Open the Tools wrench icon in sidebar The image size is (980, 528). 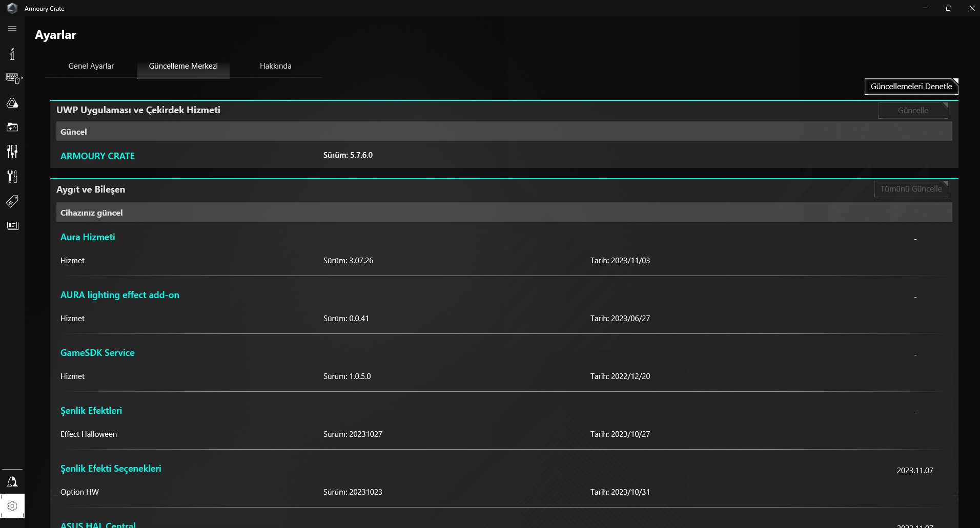tap(12, 176)
